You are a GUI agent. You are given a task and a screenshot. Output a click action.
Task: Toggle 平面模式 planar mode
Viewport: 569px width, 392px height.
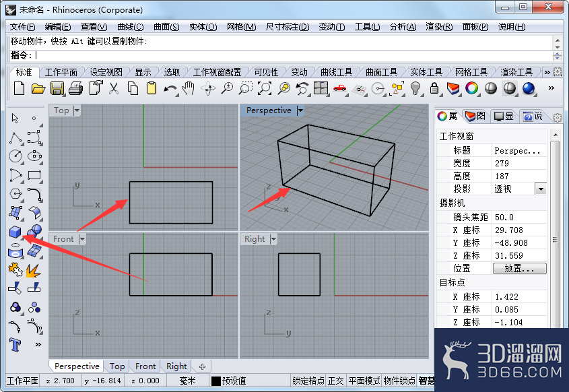pyautogui.click(x=364, y=381)
